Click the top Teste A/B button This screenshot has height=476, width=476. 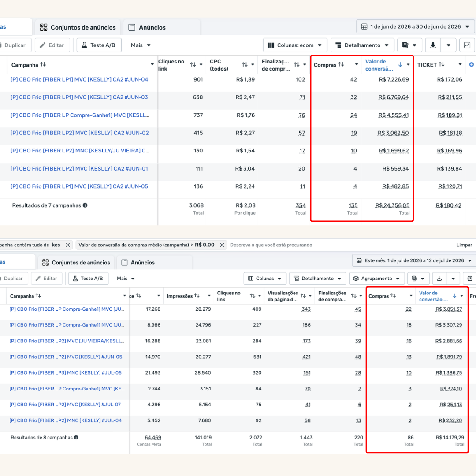(99, 45)
